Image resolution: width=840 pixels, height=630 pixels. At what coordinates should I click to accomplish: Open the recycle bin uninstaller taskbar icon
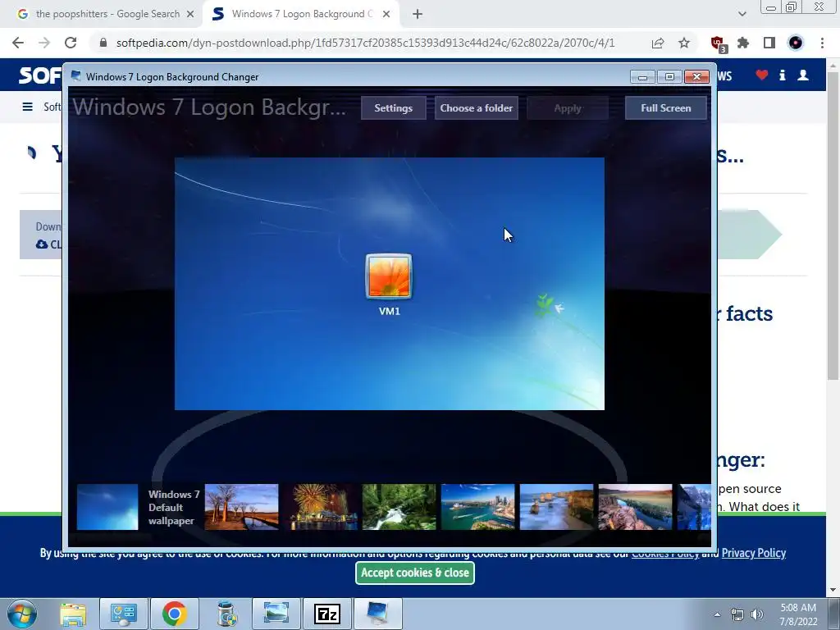coord(226,614)
